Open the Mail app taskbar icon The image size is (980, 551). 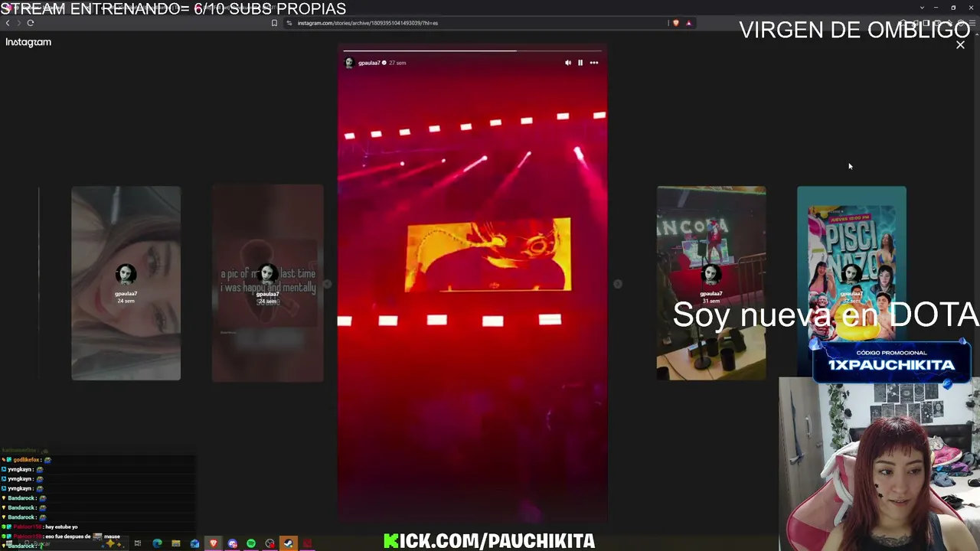coord(194,543)
